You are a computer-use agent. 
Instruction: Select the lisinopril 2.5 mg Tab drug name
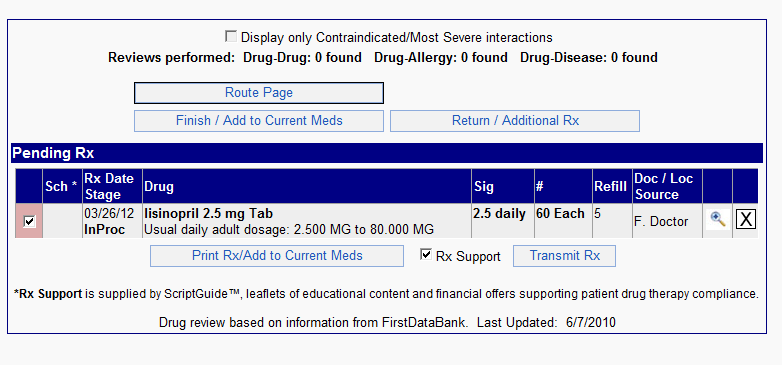tap(208, 213)
